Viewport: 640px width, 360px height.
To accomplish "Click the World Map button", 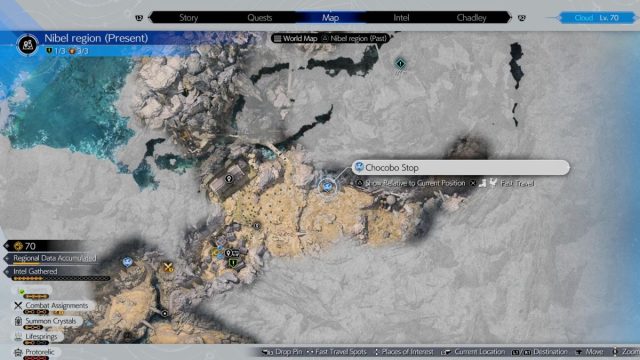I will (x=296, y=38).
